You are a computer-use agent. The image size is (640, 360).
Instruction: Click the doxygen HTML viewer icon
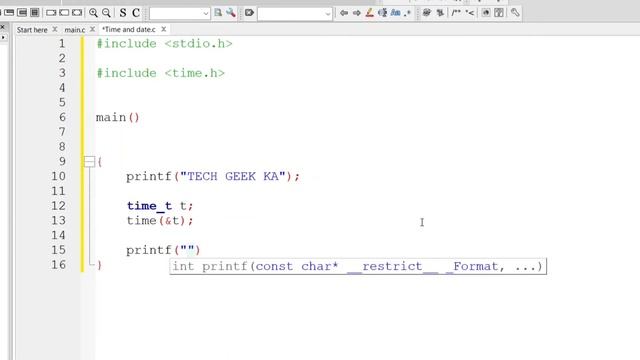(x=486, y=13)
